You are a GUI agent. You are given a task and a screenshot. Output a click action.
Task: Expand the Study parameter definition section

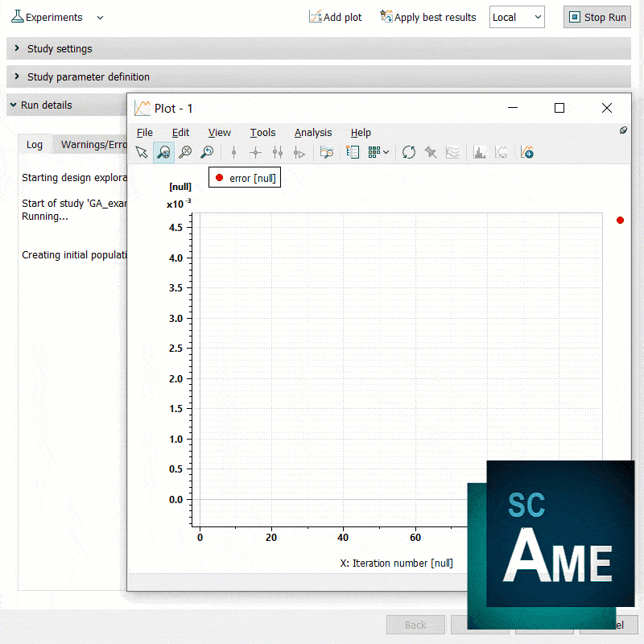(17, 76)
